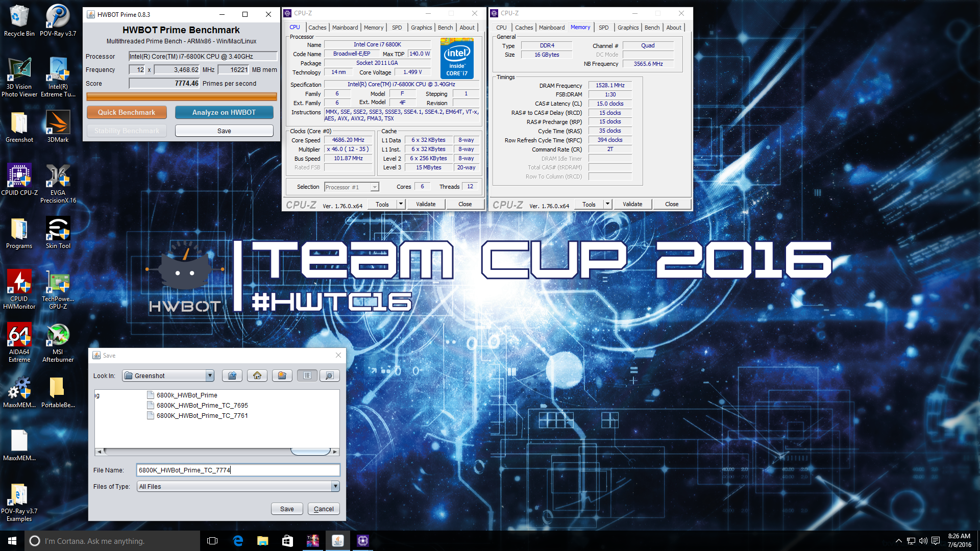Viewport: 980px width, 551px height.
Task: Select the Skin Tool desktop icon
Action: 58,233
